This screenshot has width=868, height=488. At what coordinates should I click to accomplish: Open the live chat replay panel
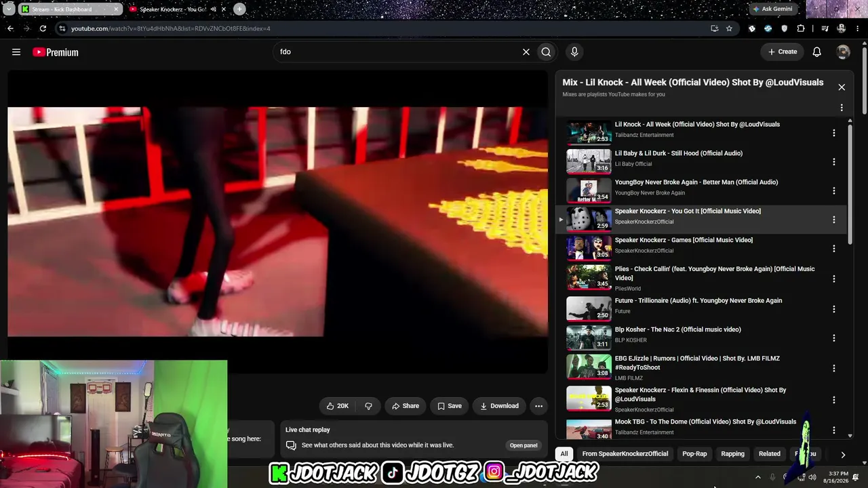(524, 445)
